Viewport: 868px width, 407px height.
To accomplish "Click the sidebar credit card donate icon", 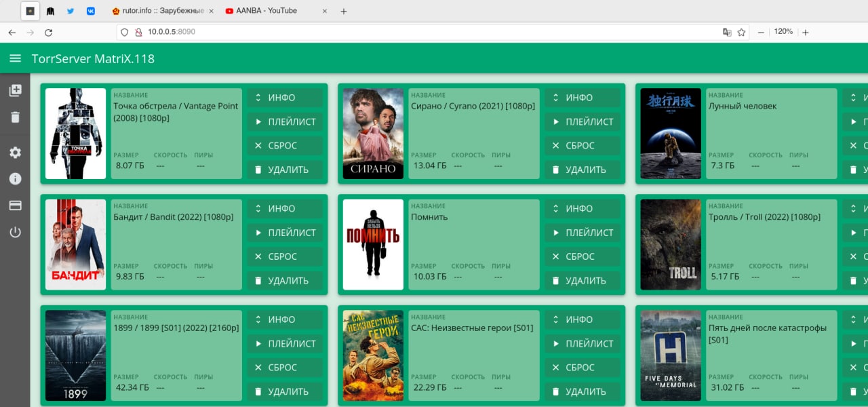I will click(15, 206).
